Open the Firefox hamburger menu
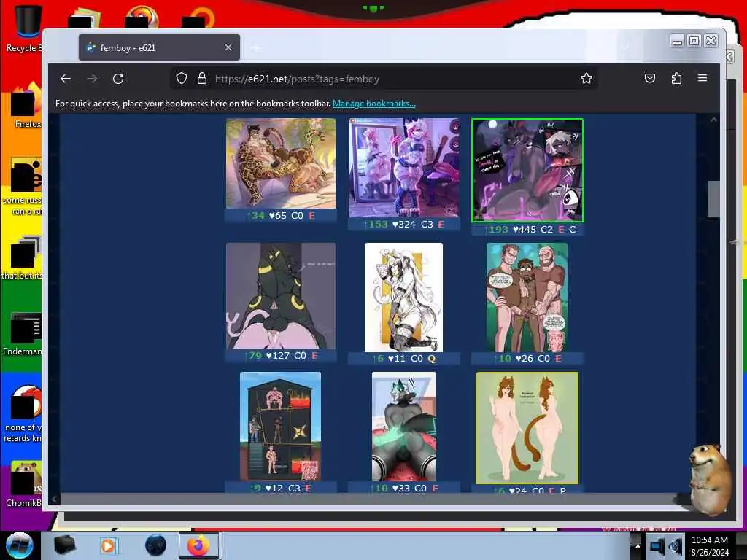The image size is (747, 560). [x=703, y=78]
